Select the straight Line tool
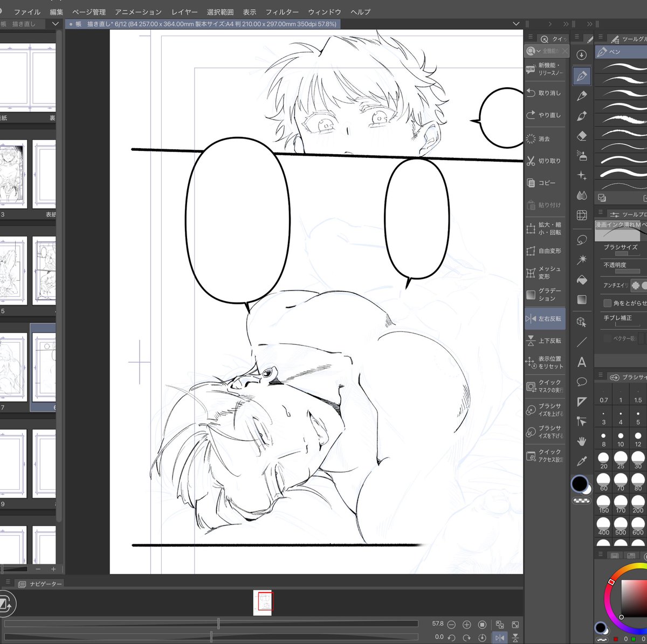647x644 pixels. pyautogui.click(x=582, y=342)
